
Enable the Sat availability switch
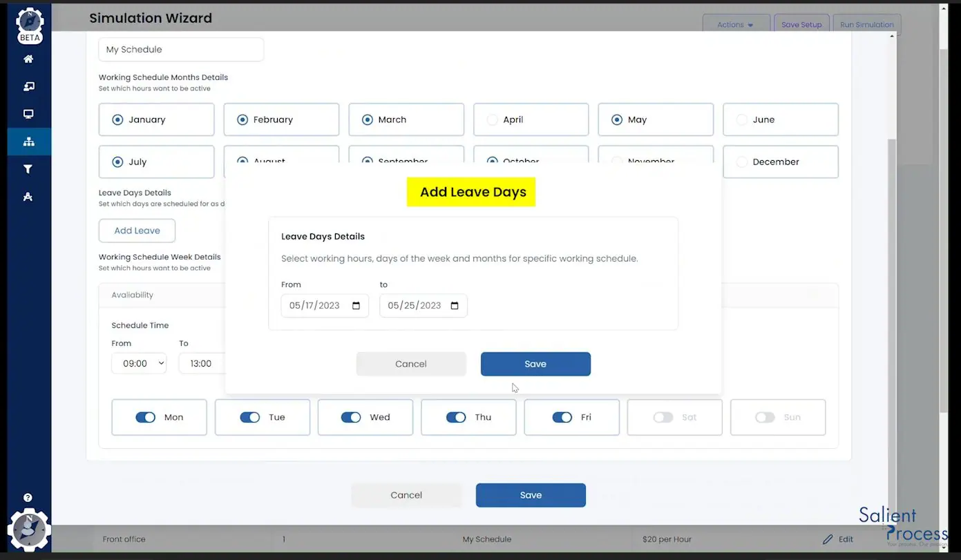click(x=663, y=417)
